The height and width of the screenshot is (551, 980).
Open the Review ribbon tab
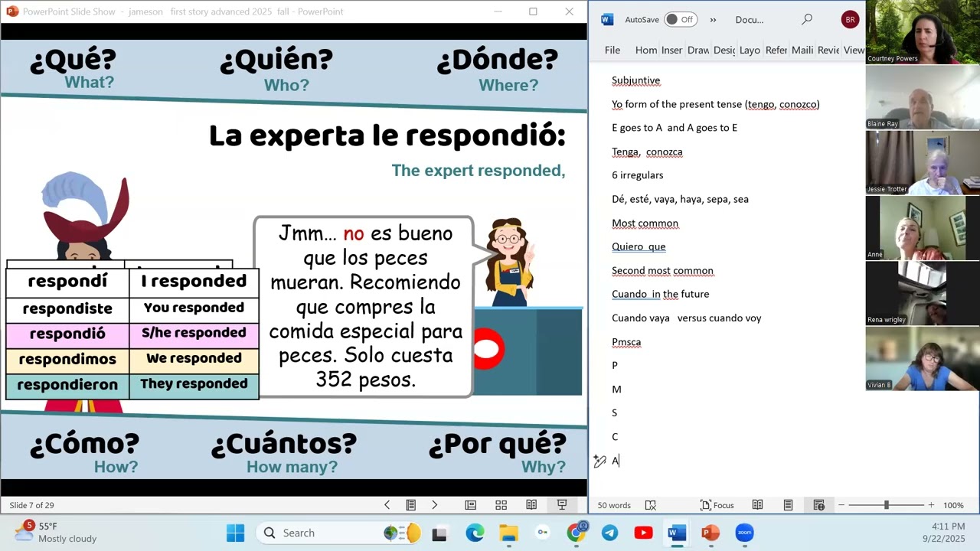coord(828,50)
